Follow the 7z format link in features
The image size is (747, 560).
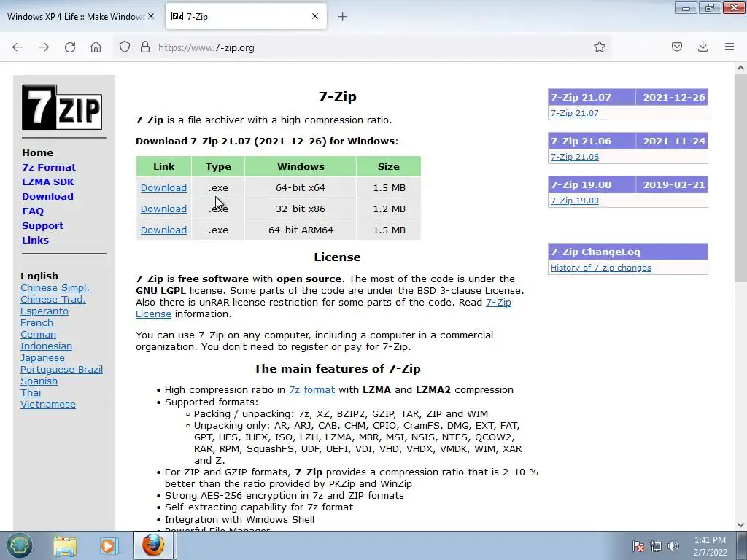tap(311, 389)
